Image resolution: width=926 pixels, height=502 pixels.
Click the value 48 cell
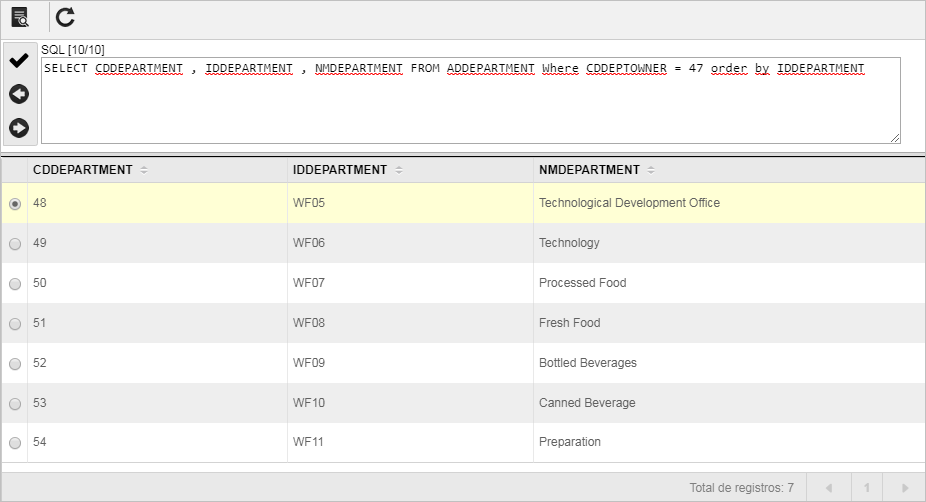pyautogui.click(x=157, y=203)
